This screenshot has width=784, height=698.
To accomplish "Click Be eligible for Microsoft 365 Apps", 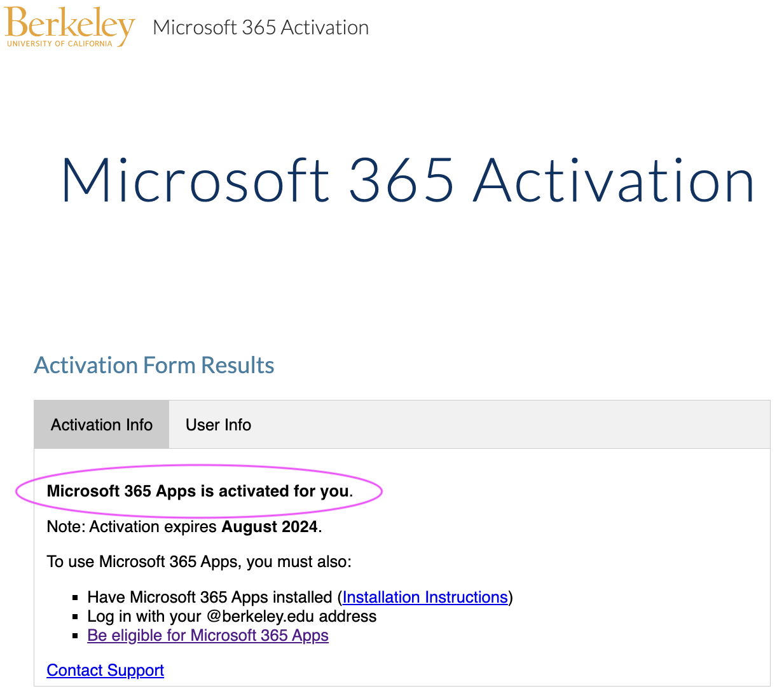I will click(x=208, y=635).
